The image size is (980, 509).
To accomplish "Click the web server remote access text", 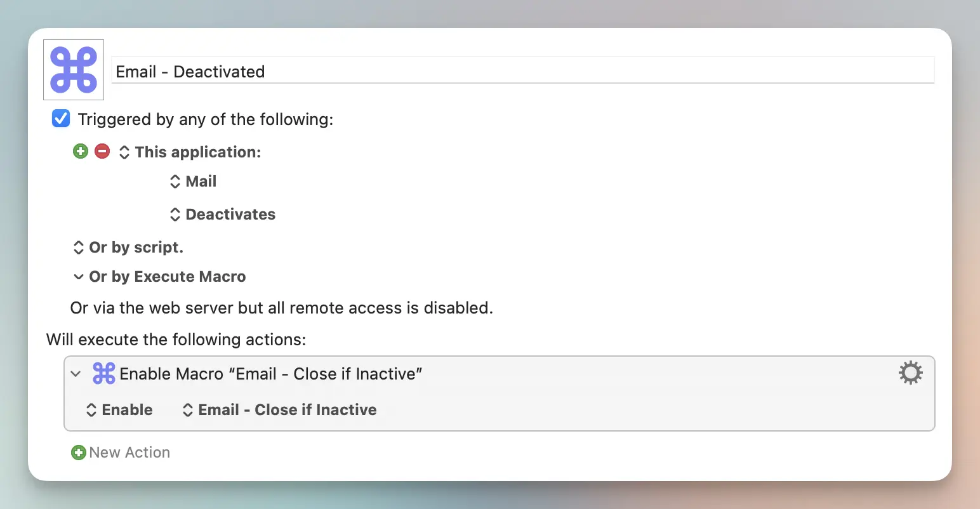I will coord(282,308).
